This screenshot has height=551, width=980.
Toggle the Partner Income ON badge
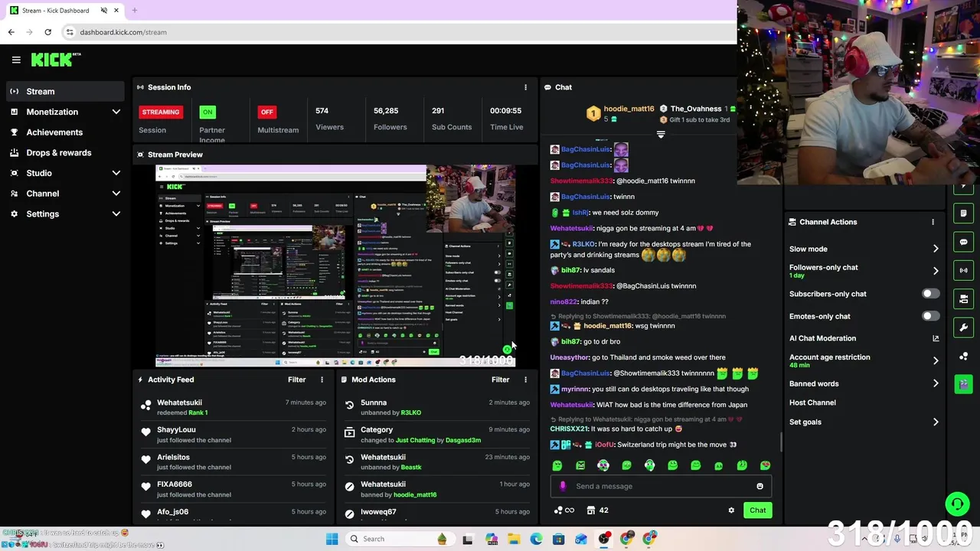click(207, 112)
